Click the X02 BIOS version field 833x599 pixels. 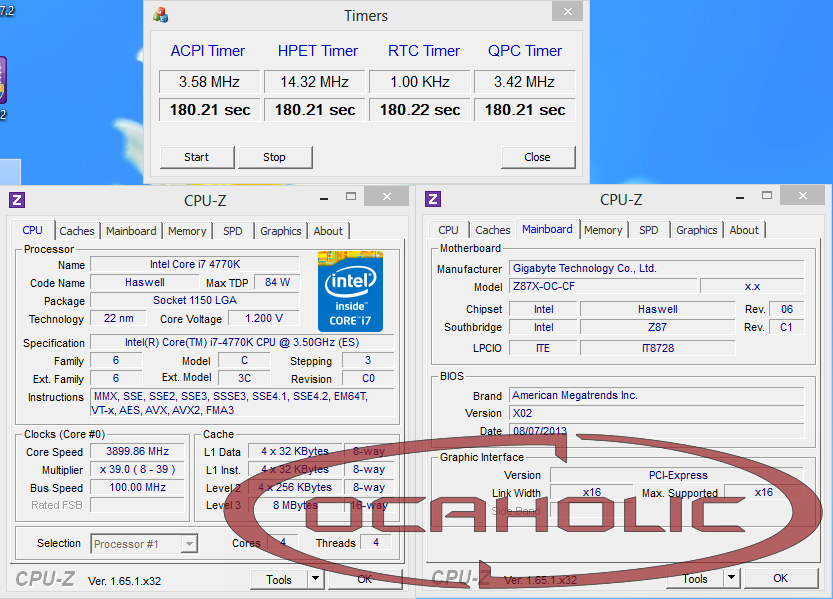click(657, 413)
